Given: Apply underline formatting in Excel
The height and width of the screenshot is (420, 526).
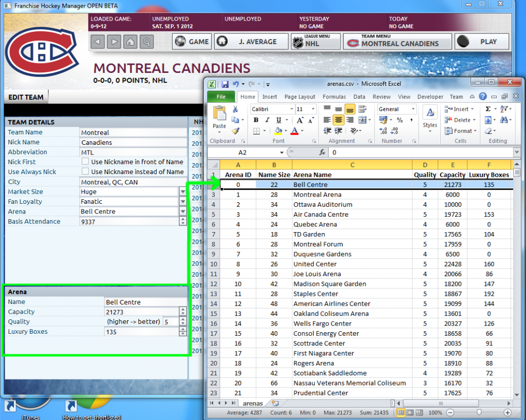Looking at the screenshot, I should point(278,120).
